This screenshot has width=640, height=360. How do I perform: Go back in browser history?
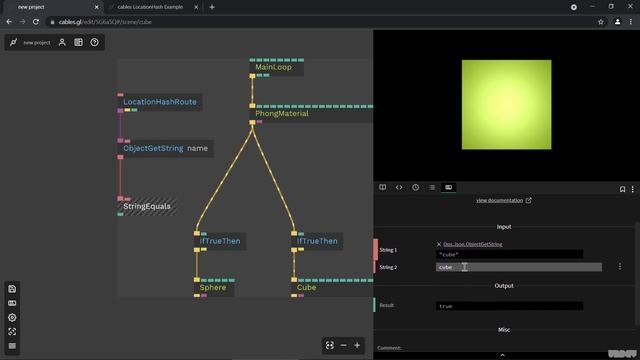9,22
